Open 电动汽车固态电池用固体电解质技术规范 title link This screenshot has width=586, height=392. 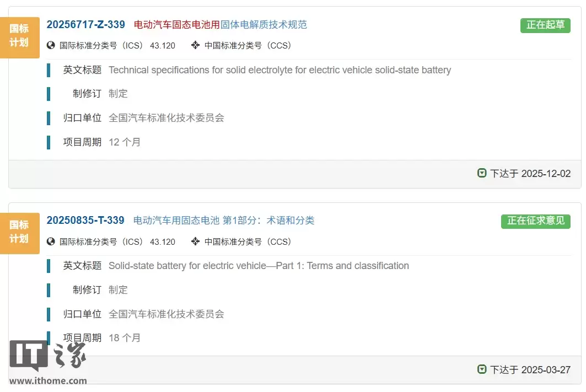[x=221, y=24]
